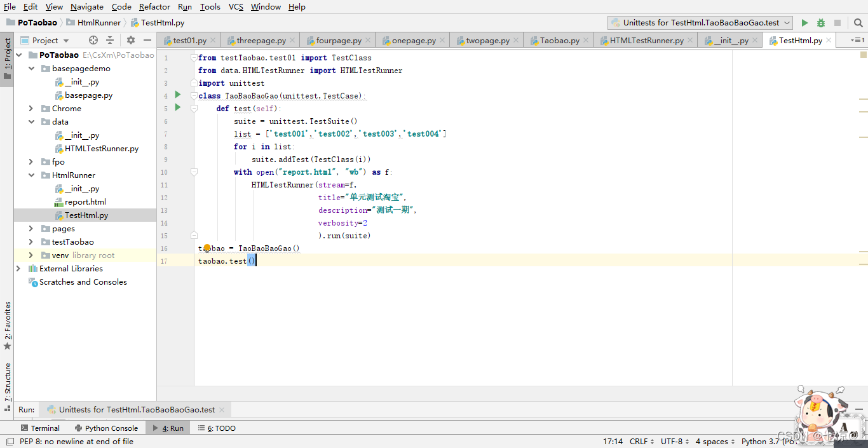868x448 pixels.
Task: Debug the current configuration with bug icon
Action: 821,23
